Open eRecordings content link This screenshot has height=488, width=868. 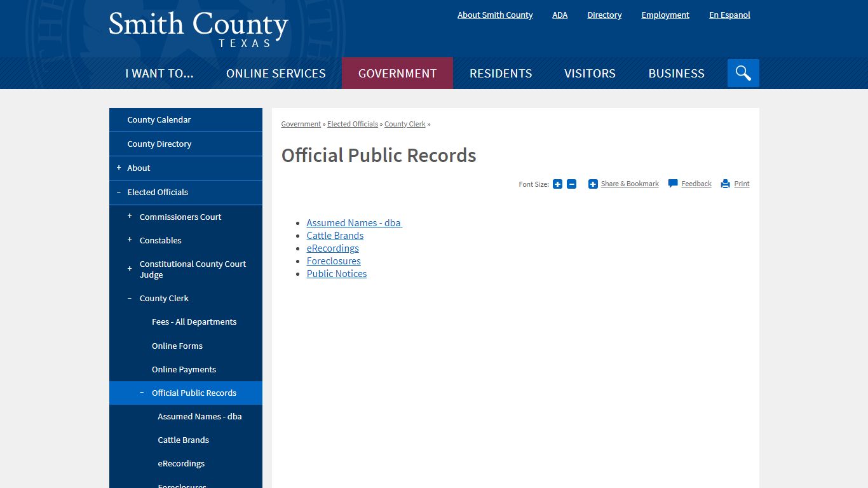pos(332,248)
